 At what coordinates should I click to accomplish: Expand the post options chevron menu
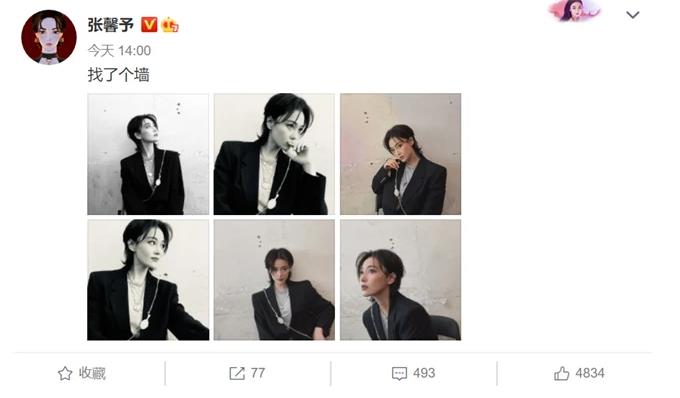633,15
